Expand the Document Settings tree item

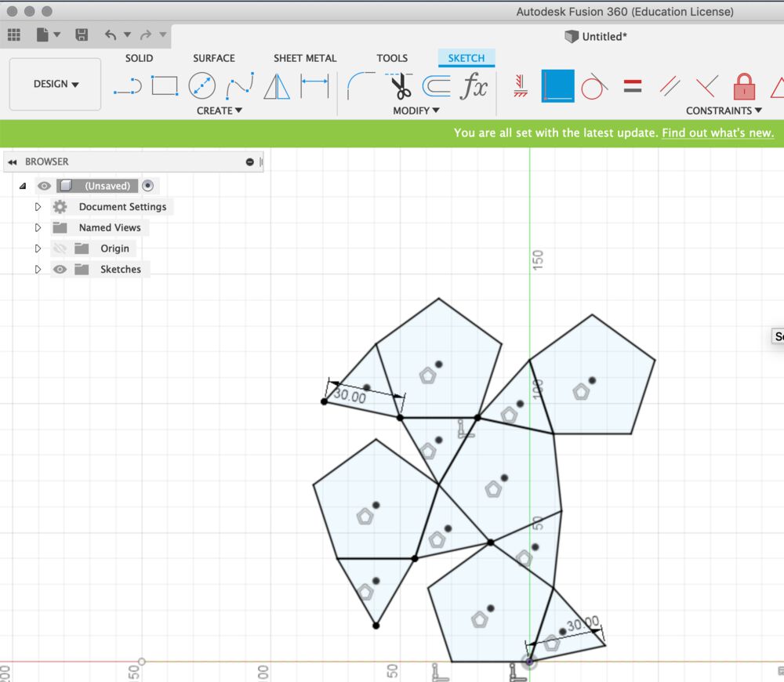pos(38,206)
